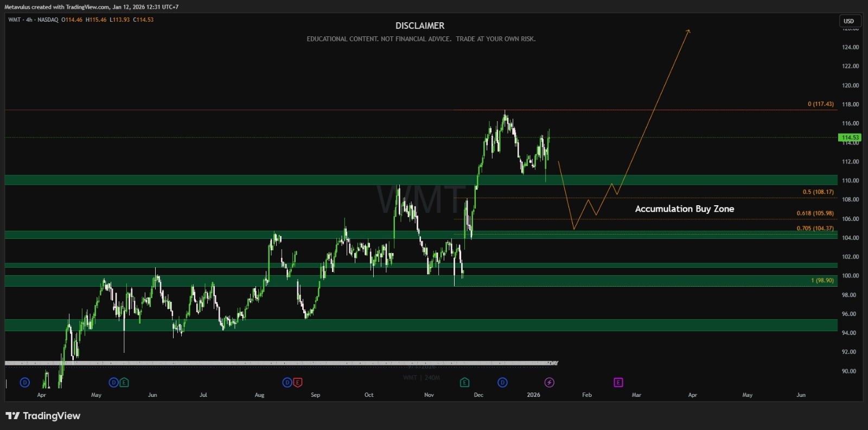The width and height of the screenshot is (868, 430).
Task: Select the orange projection arrow tip
Action: pyautogui.click(x=689, y=30)
